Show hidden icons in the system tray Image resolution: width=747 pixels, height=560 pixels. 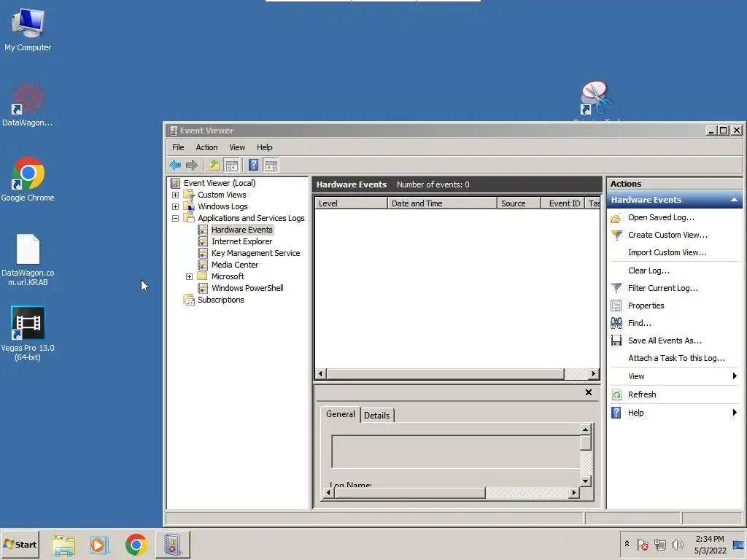click(x=627, y=544)
